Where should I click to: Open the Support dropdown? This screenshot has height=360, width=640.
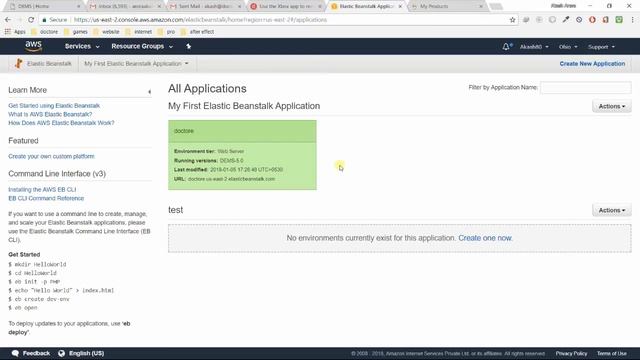click(601, 47)
